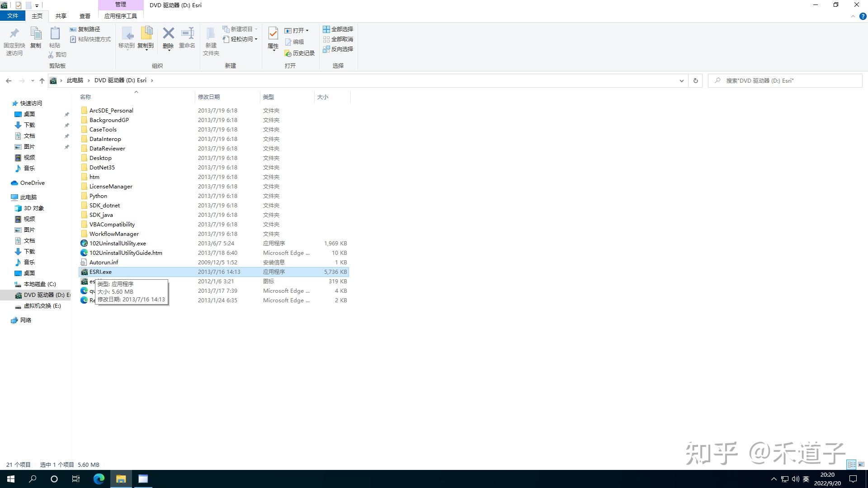Viewport: 868px width, 488px height.
Task: Click the Delete (删除) X icon
Action: tap(168, 33)
